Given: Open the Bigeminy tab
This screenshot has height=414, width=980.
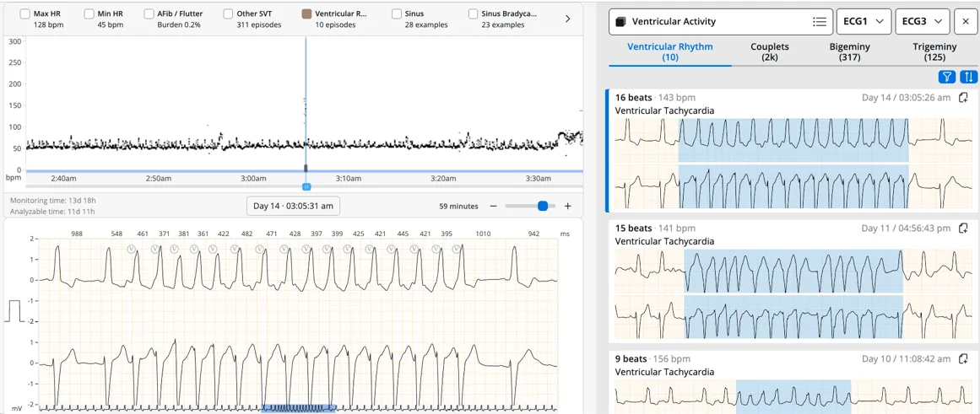Looking at the screenshot, I should pos(850,51).
